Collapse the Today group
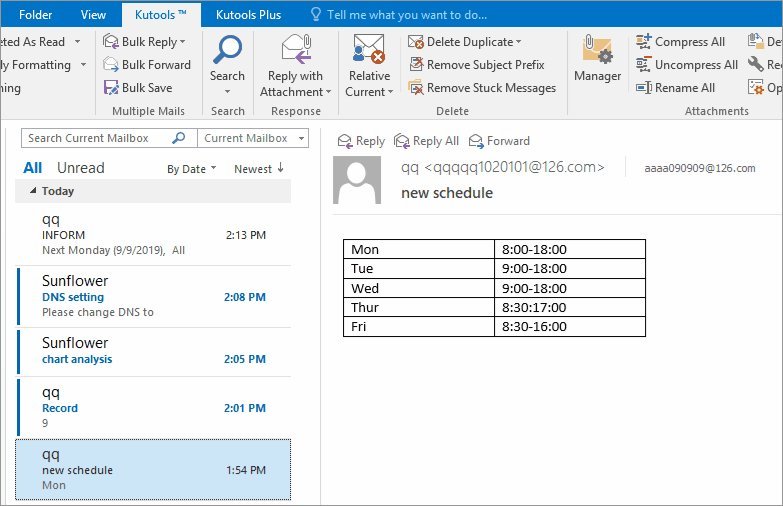The image size is (783, 506). [33, 191]
